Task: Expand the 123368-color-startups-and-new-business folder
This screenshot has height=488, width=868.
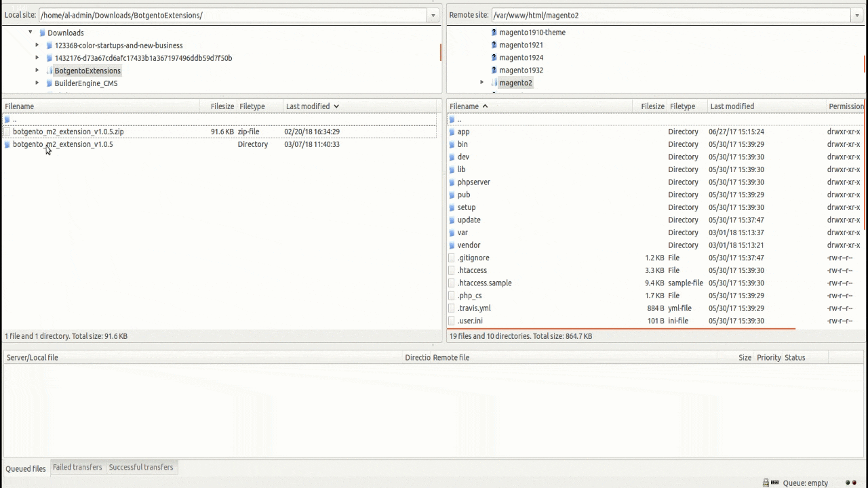Action: (37, 45)
